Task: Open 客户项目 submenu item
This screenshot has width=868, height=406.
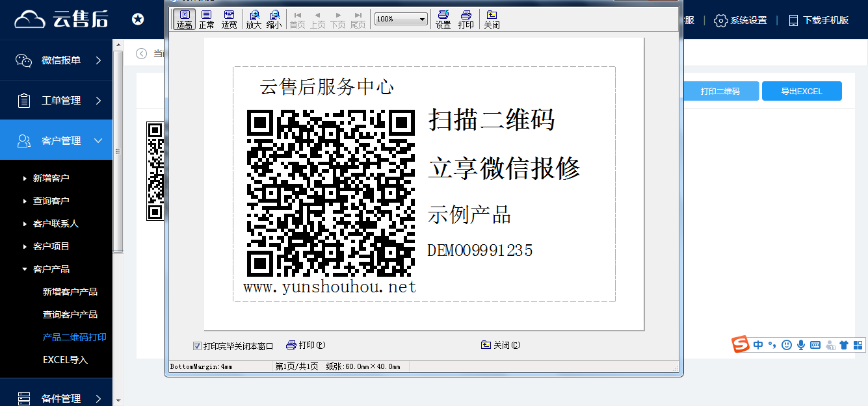Action: [x=51, y=246]
